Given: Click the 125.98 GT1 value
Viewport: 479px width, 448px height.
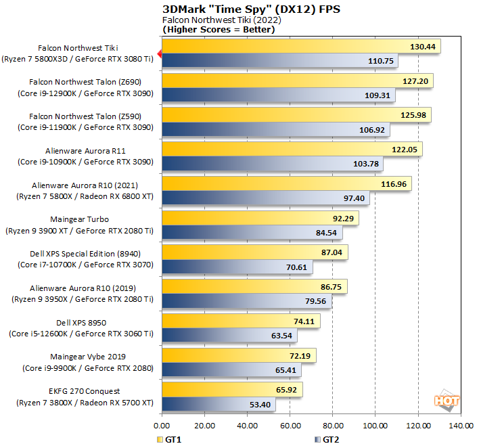Looking at the screenshot, I should (x=413, y=115).
